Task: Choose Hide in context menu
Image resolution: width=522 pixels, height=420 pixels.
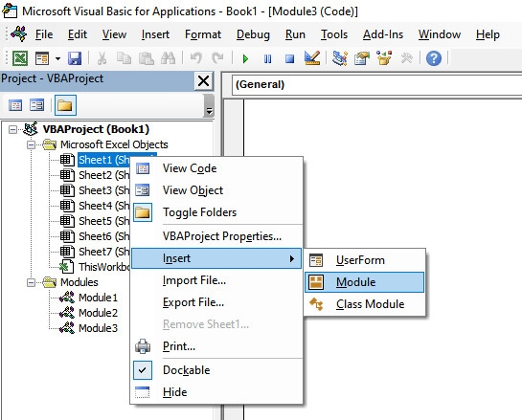Action: pos(216,392)
